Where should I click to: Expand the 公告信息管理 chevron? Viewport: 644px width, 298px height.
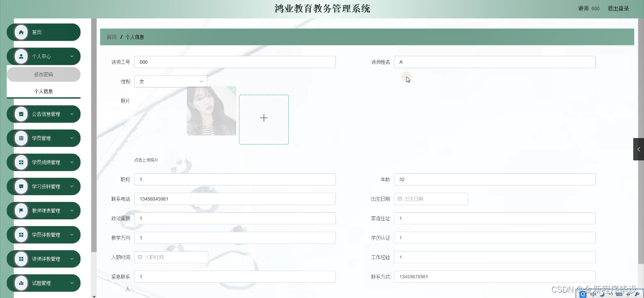click(x=72, y=114)
